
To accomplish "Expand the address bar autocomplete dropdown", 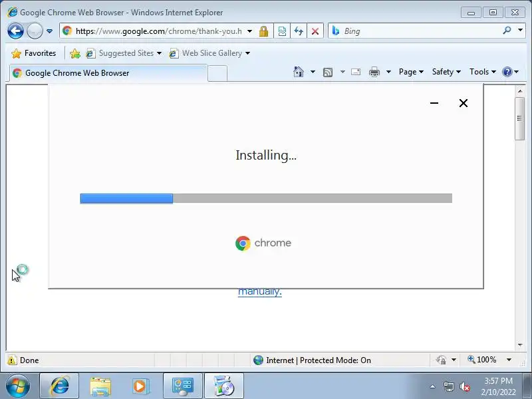I will [x=250, y=31].
